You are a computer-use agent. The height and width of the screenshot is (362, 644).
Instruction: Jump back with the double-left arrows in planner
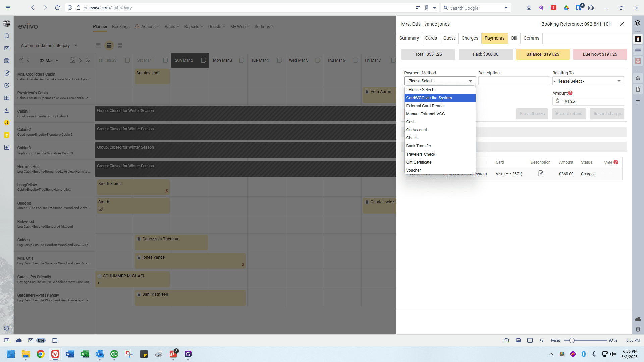click(21, 60)
